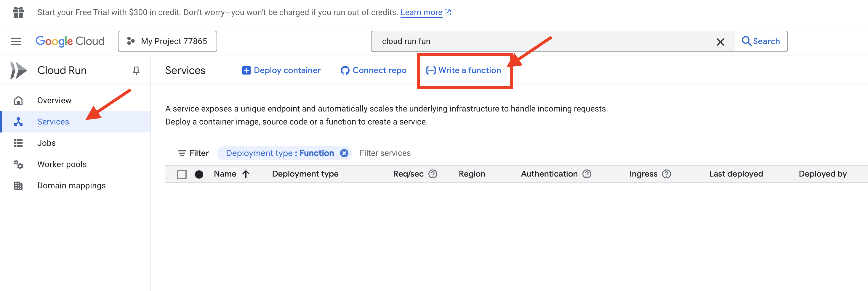Select Worker pools in the sidebar
This screenshot has width=868, height=291.
tap(62, 164)
